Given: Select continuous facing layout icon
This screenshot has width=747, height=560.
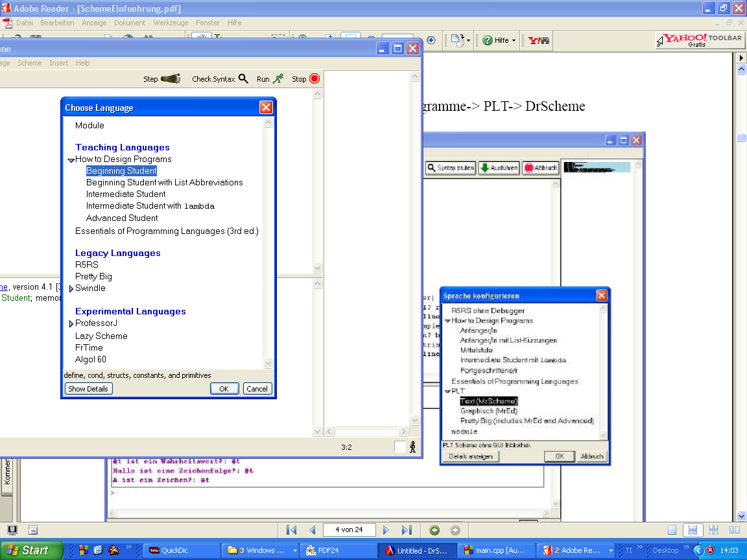Looking at the screenshot, I should coord(714,530).
